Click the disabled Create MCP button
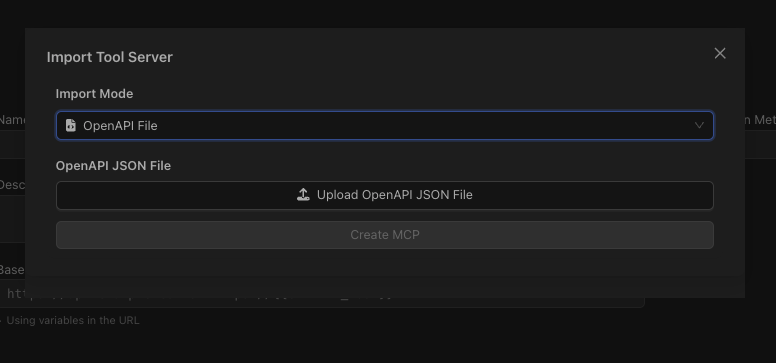Screen dimensions: 776x363 pos(385,235)
